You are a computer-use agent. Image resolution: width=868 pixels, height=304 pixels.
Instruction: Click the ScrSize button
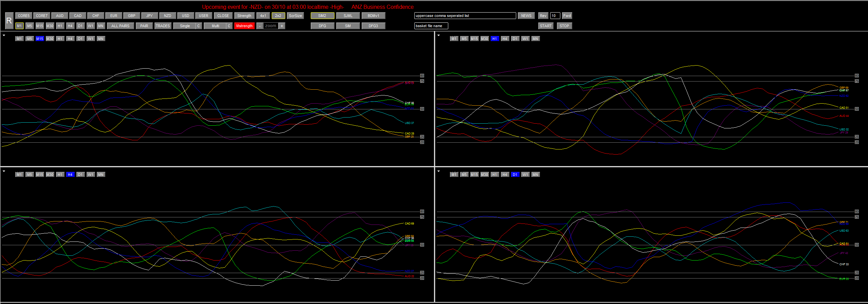[x=295, y=16]
